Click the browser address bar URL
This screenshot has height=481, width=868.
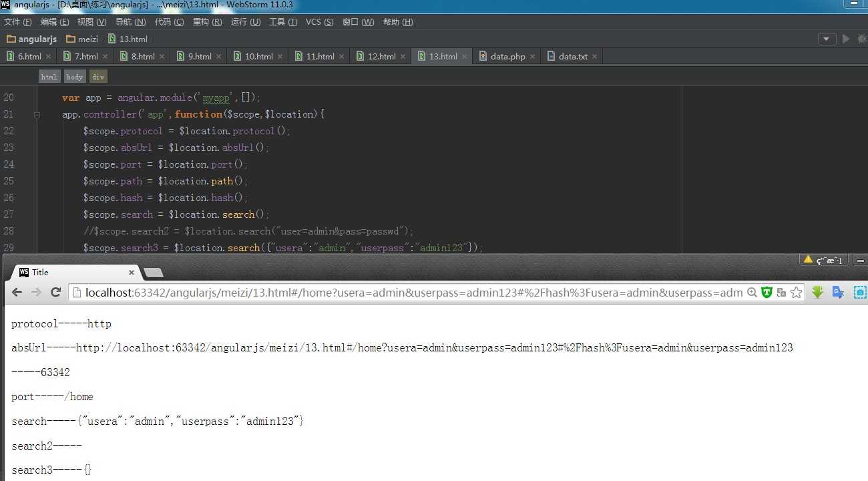(414, 293)
